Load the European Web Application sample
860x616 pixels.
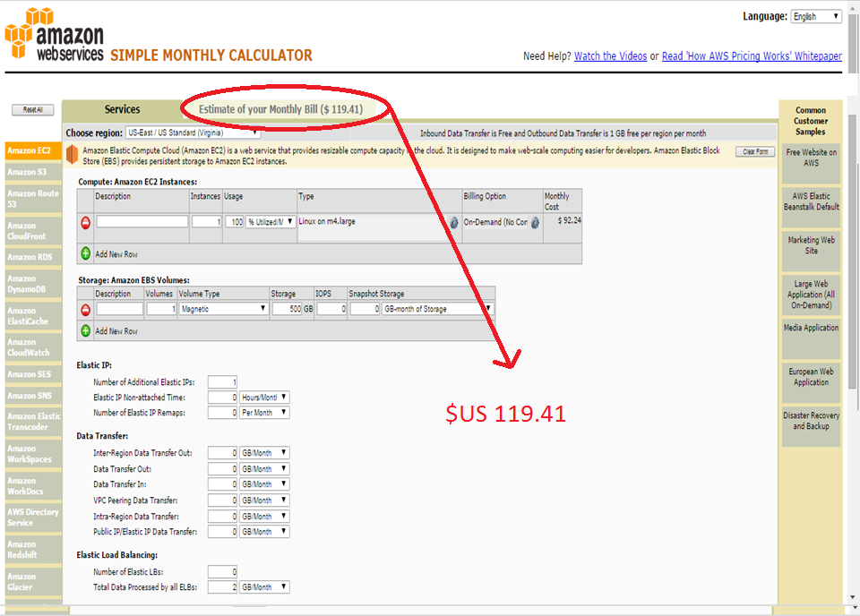[x=812, y=383]
